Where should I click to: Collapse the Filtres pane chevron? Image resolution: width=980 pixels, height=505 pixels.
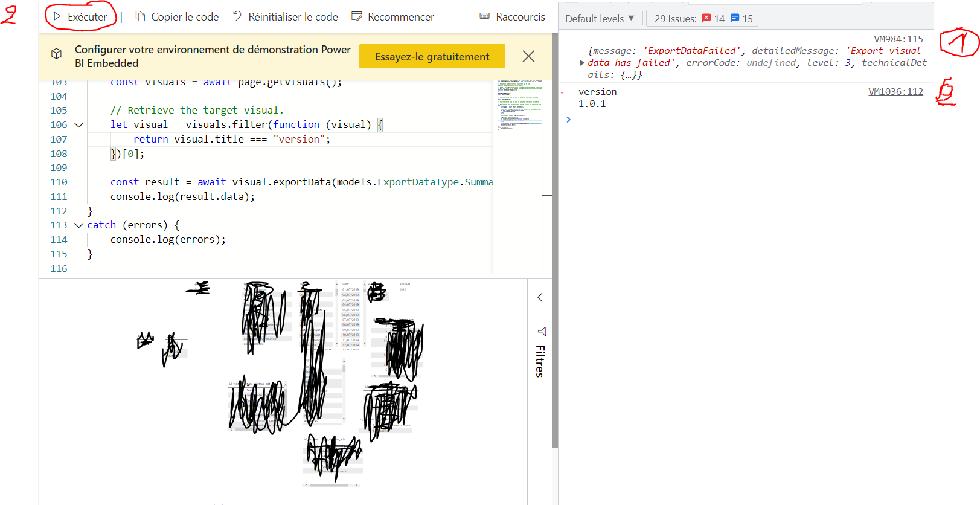[x=540, y=297]
